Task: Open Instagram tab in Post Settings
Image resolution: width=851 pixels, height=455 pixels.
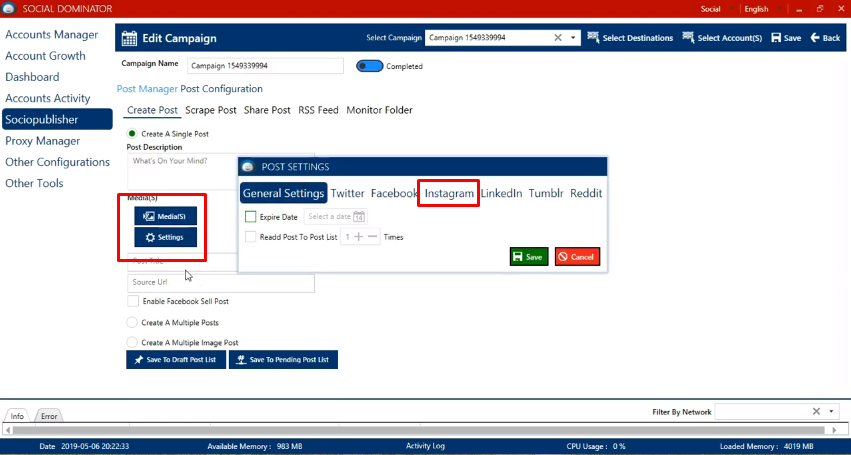Action: (449, 193)
